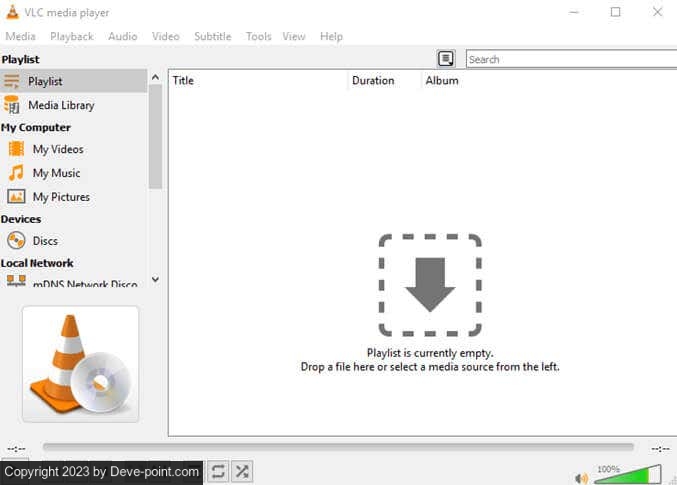Open My Videos source
677x485 pixels.
[58, 149]
